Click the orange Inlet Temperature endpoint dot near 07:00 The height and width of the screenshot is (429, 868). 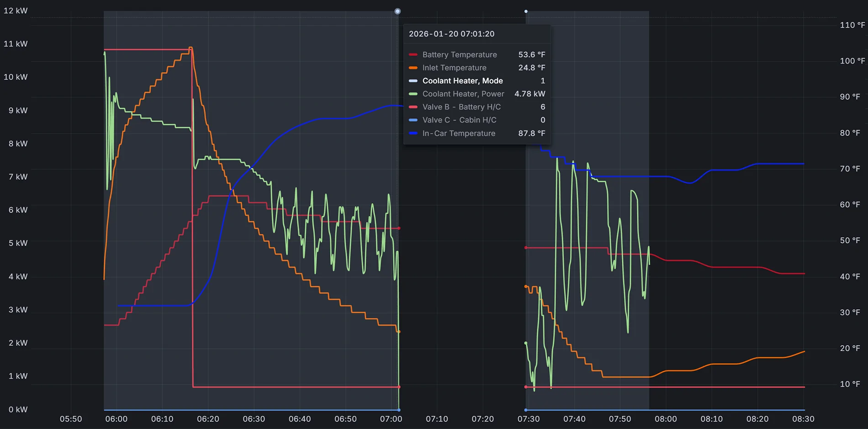pos(399,332)
